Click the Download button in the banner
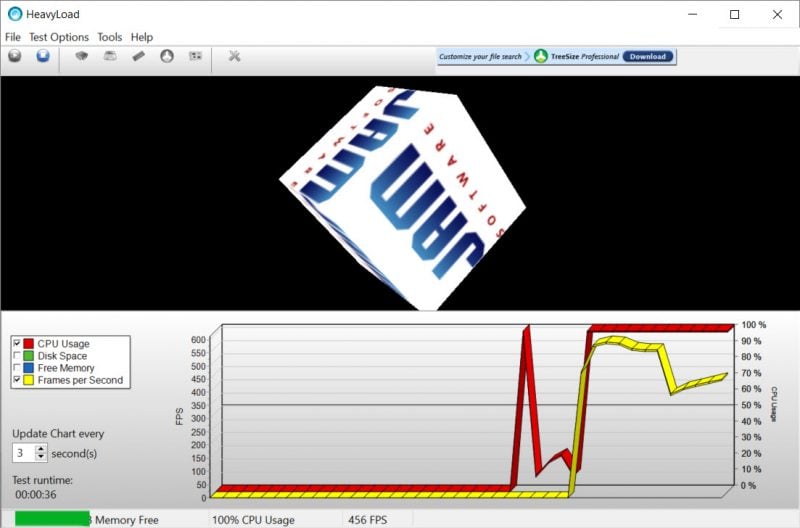This screenshot has height=528, width=800. click(x=647, y=56)
